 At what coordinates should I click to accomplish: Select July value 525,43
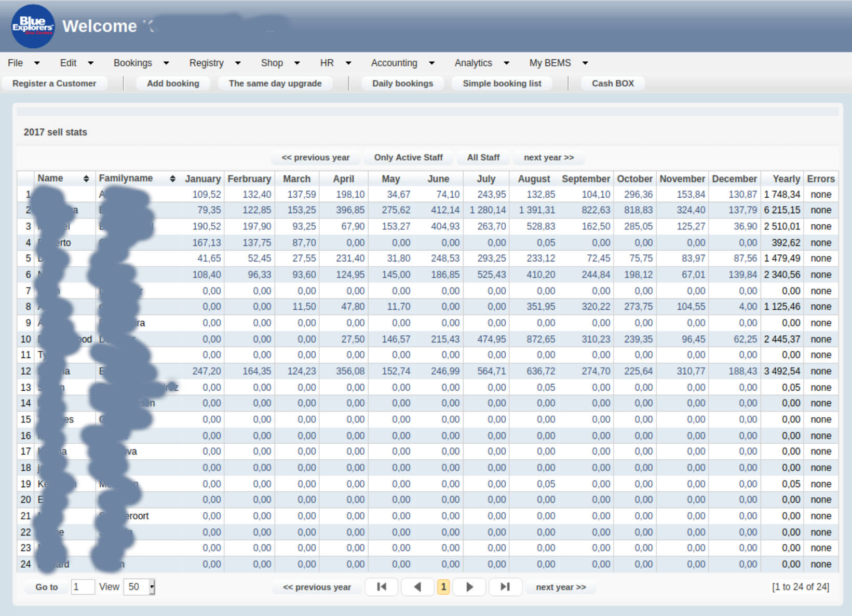[492, 275]
